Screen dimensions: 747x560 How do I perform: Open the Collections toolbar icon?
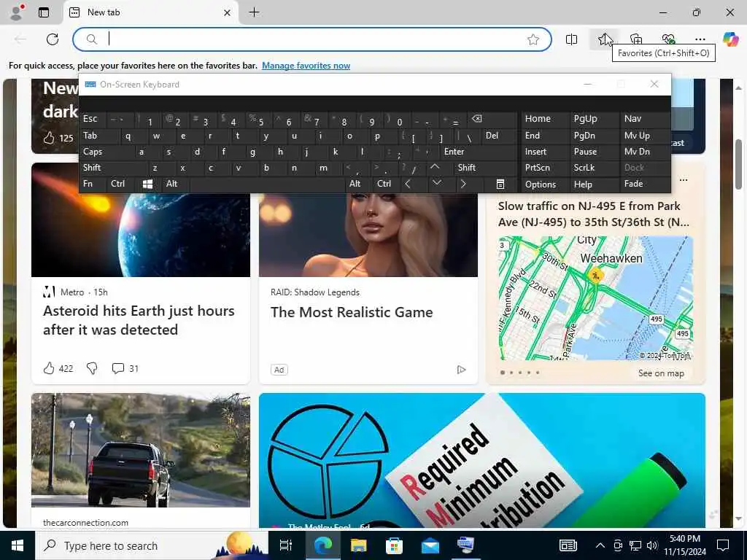click(636, 39)
